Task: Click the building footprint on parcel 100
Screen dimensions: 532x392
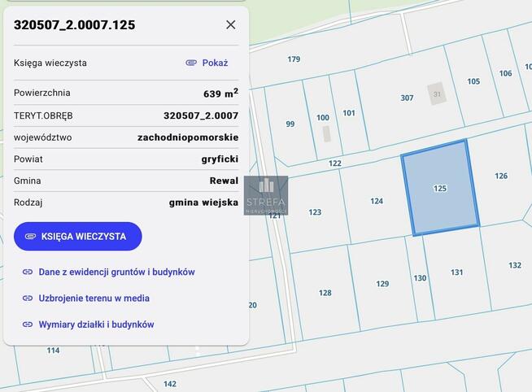Action: pos(326,133)
